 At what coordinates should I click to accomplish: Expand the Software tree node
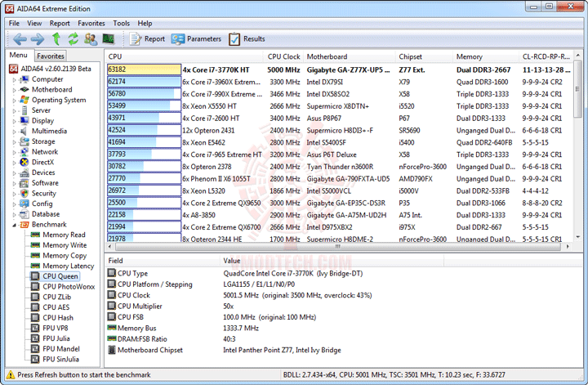click(x=14, y=183)
